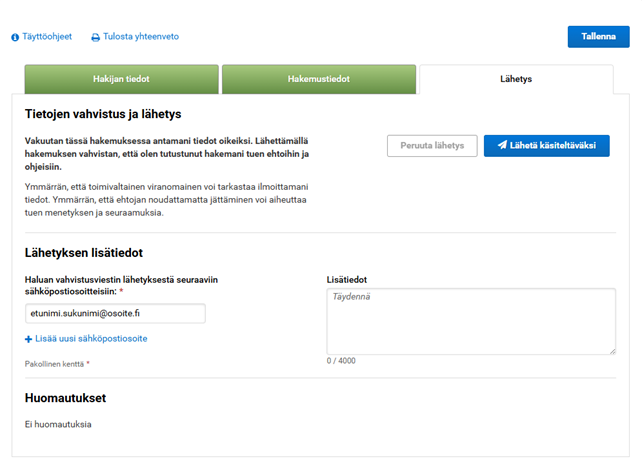Click the paper plane icon on send button
The image size is (642, 468).
click(502, 146)
